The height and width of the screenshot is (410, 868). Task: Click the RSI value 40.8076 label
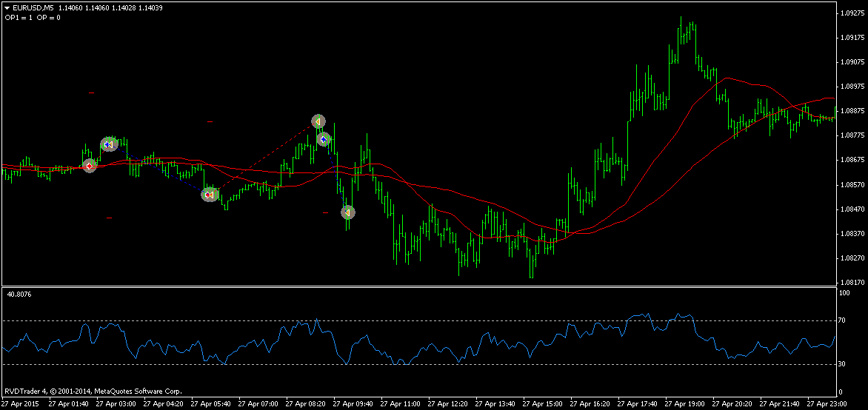pos(19,295)
